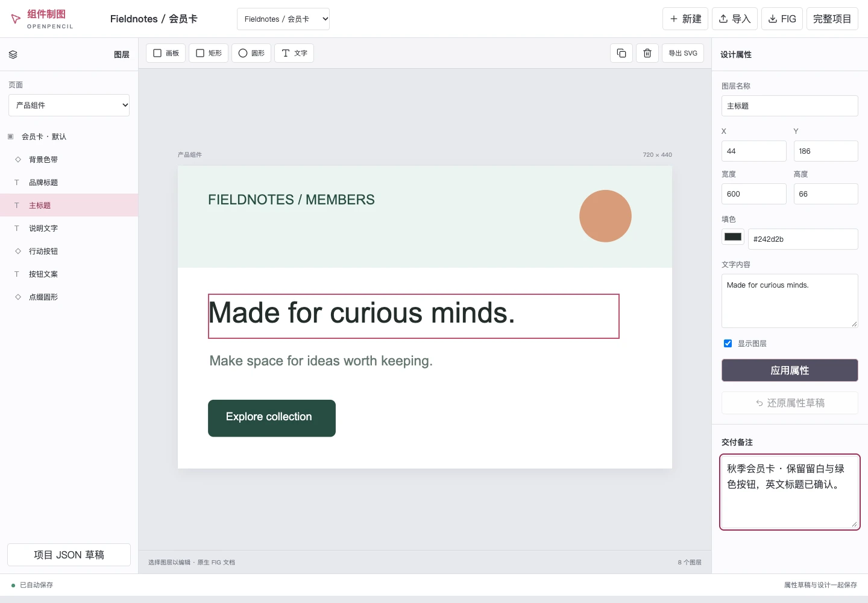
Task: Click the 宽度 width field
Action: (754, 194)
